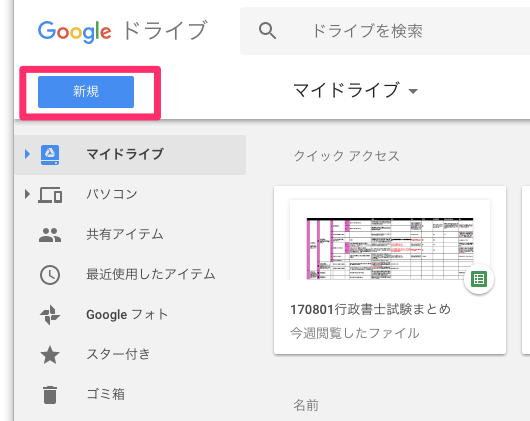The image size is (530, 421).
Task: Click the 名前 column header
Action: [x=306, y=405]
